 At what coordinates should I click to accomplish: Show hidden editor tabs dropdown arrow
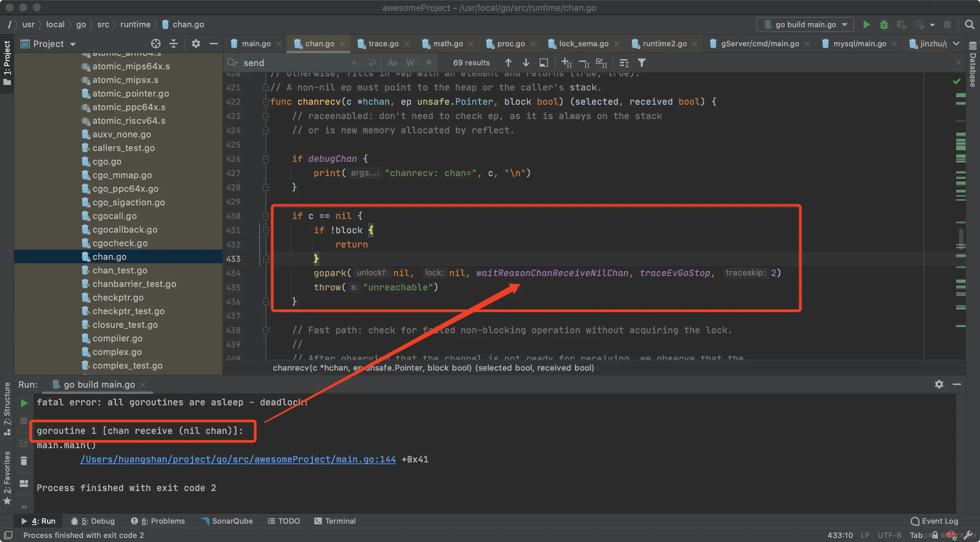click(x=956, y=44)
